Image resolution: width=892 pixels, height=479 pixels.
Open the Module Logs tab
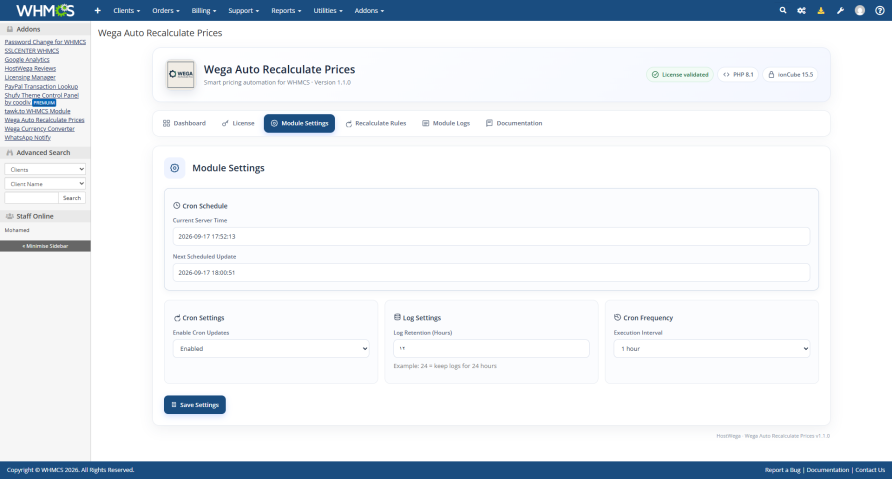(446, 123)
